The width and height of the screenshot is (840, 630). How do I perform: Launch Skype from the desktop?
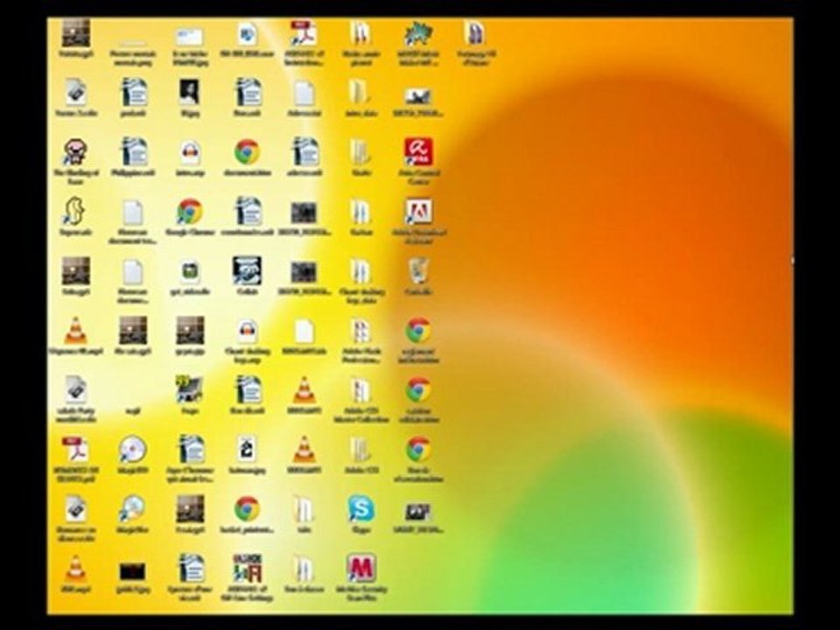coord(361,509)
